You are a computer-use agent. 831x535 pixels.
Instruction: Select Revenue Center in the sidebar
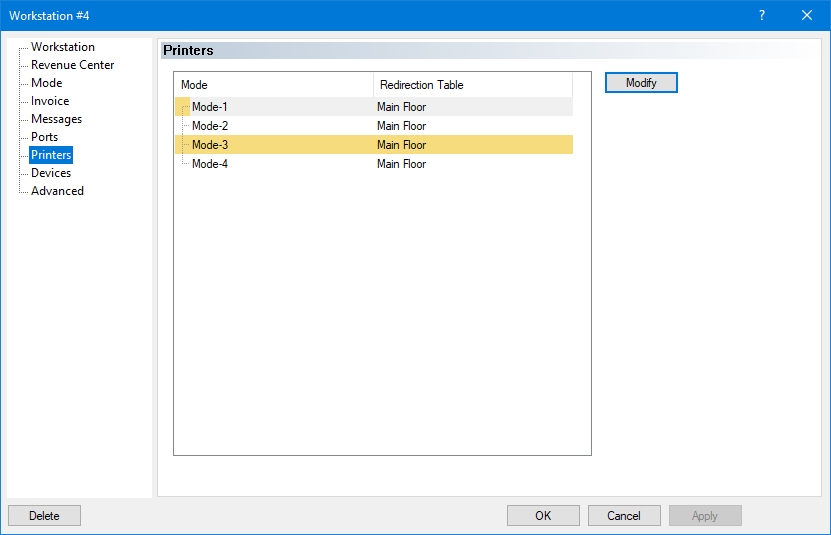coord(72,65)
